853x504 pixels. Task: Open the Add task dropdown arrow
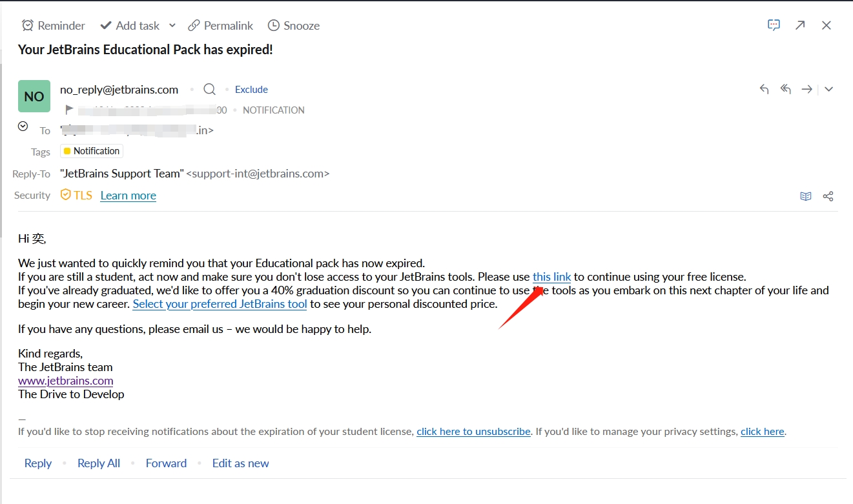coord(172,25)
